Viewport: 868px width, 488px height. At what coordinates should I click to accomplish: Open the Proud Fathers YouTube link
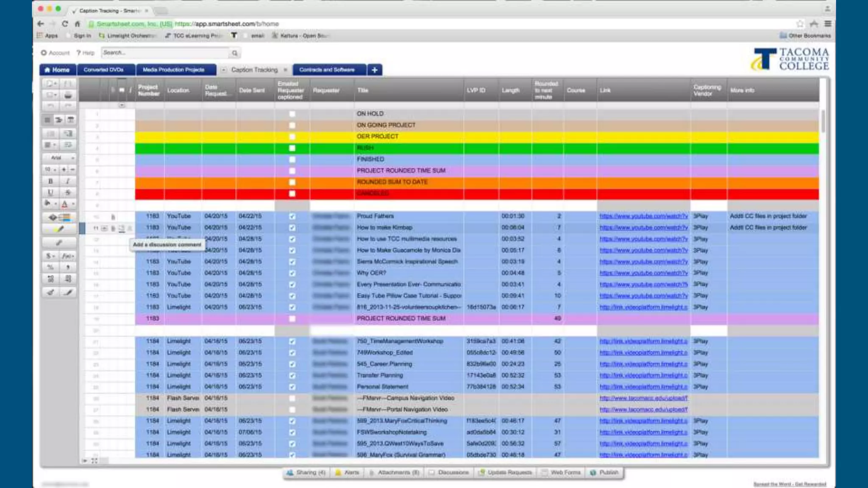pos(643,216)
